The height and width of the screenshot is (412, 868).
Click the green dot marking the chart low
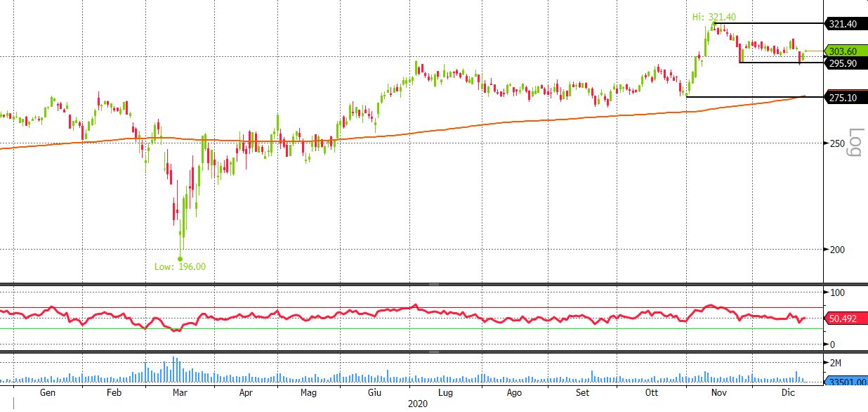[180, 259]
